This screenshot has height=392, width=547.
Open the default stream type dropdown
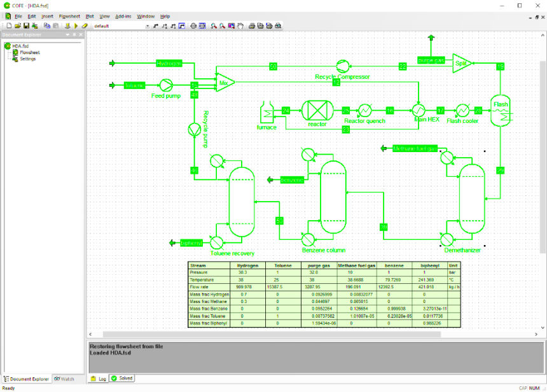(x=147, y=26)
